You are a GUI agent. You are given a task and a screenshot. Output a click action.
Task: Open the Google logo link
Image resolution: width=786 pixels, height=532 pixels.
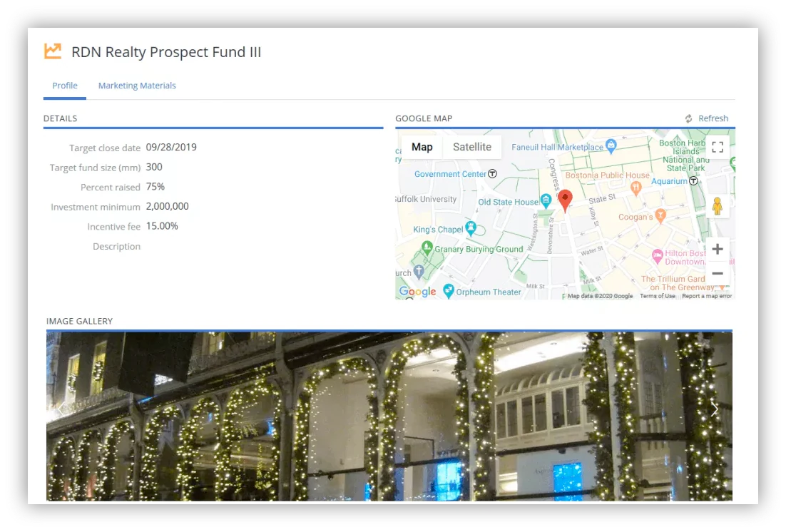click(417, 292)
